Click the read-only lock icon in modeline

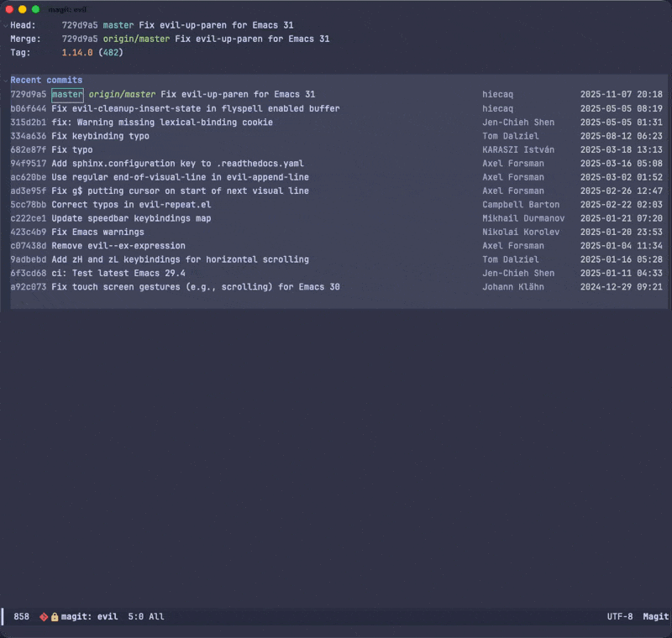[x=55, y=616]
